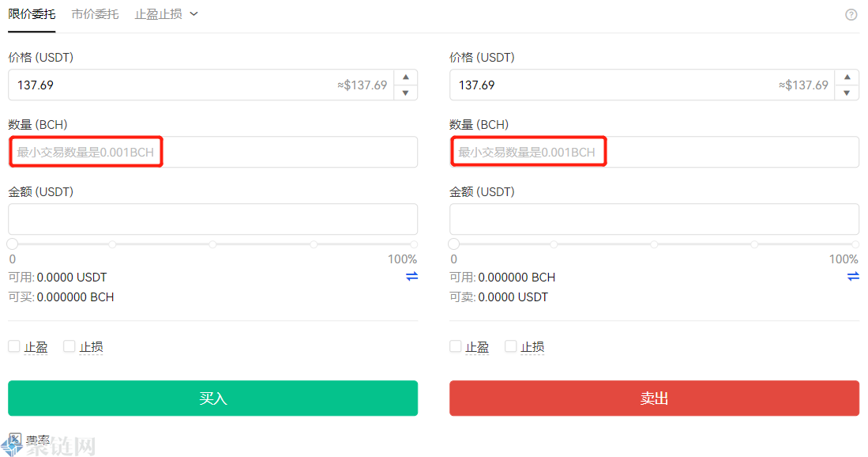The image size is (868, 457).
Task: Expand the 止盈止损 dropdown tab
Action: (x=166, y=14)
